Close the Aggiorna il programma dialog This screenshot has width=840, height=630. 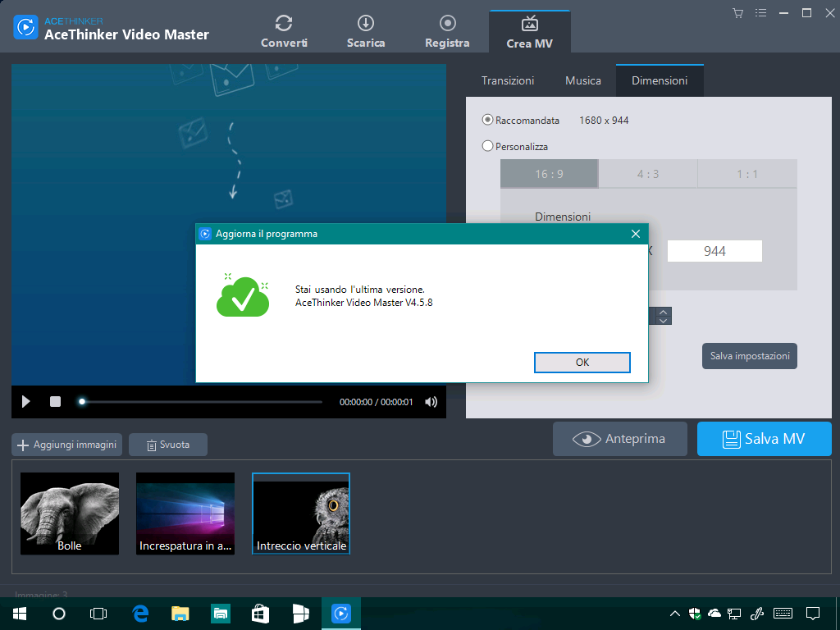(636, 234)
